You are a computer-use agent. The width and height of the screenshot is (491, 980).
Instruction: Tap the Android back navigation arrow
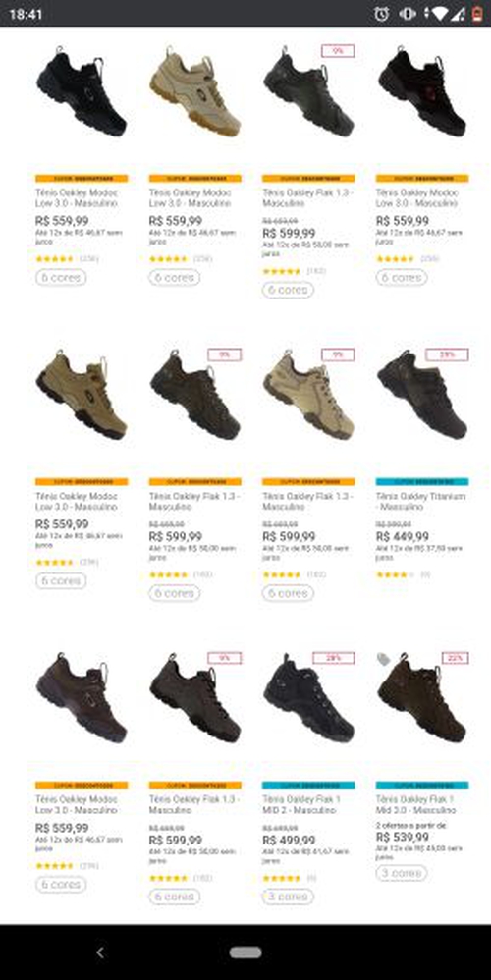tap(100, 953)
